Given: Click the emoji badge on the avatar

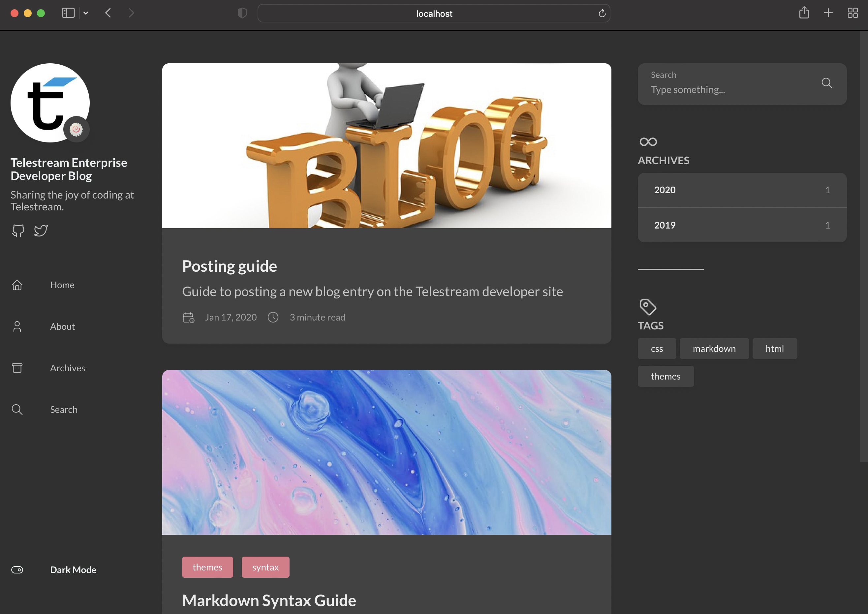Looking at the screenshot, I should (77, 129).
